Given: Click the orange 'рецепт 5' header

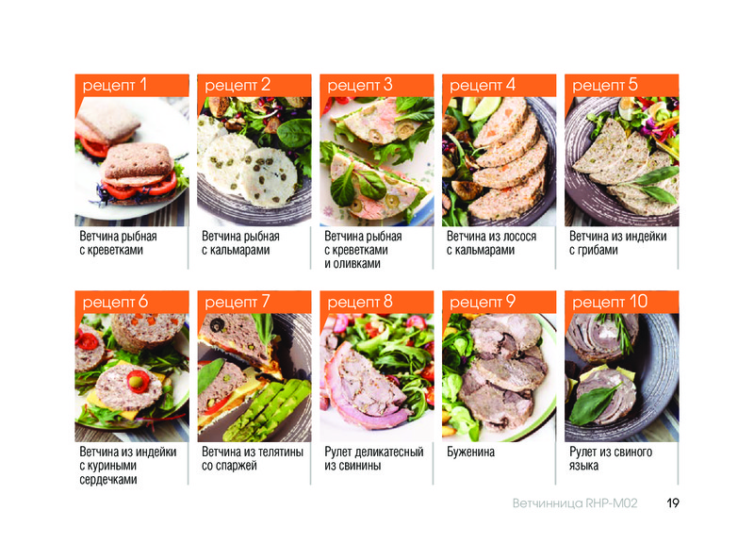Looking at the screenshot, I should point(622,85).
